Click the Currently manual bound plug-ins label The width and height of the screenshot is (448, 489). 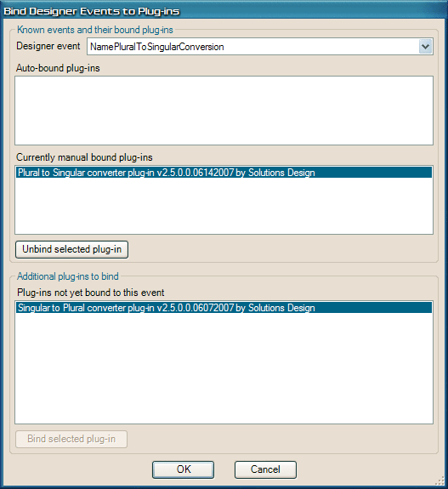[x=84, y=157]
